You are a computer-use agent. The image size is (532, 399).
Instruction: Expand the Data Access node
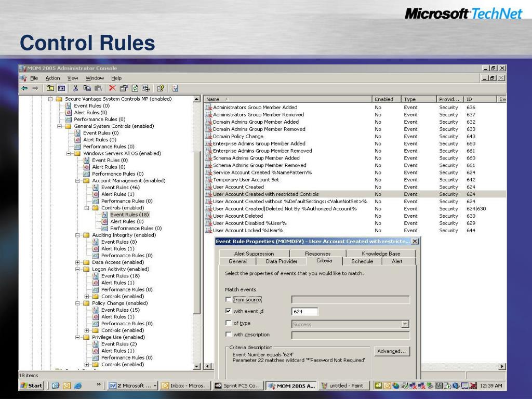pos(78,262)
